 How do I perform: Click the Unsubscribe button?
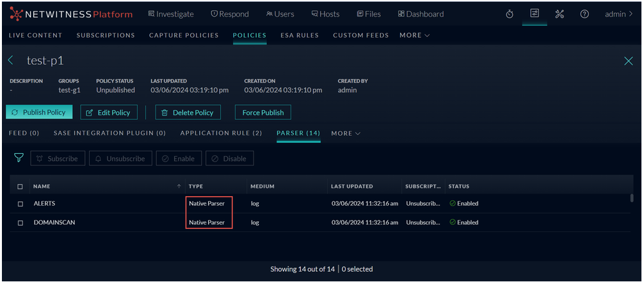(120, 158)
